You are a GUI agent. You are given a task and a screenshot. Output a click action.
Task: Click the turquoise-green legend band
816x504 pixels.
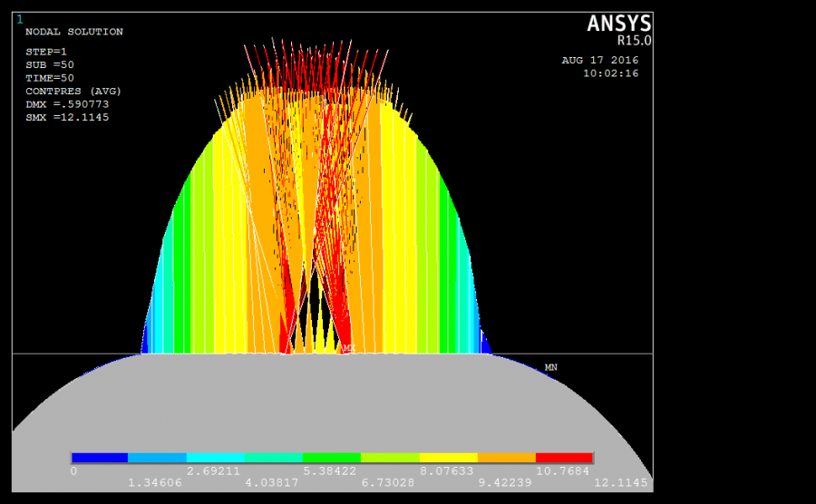[274, 458]
